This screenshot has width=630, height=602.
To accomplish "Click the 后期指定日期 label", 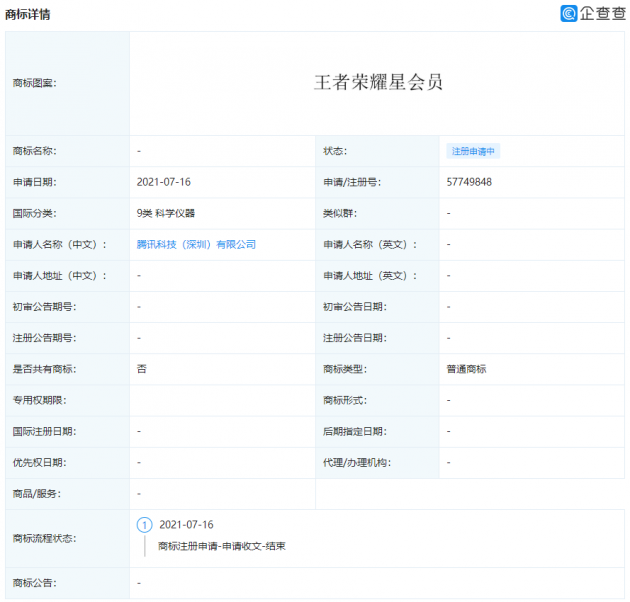I will pyautogui.click(x=355, y=431).
